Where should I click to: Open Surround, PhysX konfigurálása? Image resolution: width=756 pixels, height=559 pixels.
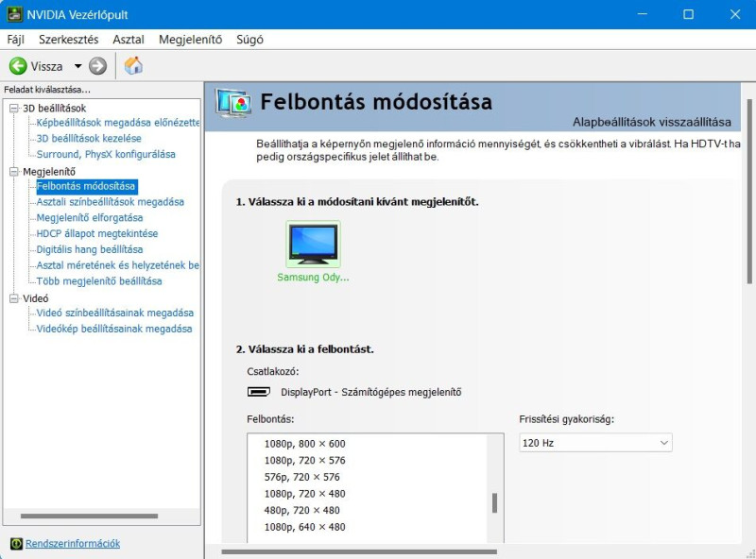click(106, 154)
